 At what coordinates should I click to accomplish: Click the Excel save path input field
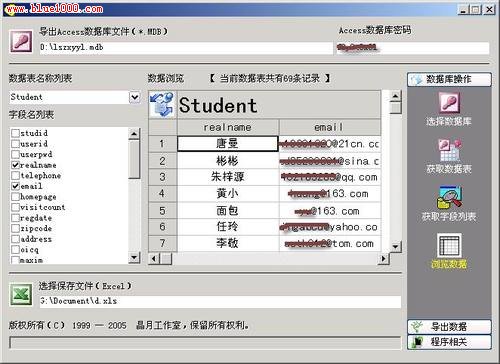click(x=220, y=301)
